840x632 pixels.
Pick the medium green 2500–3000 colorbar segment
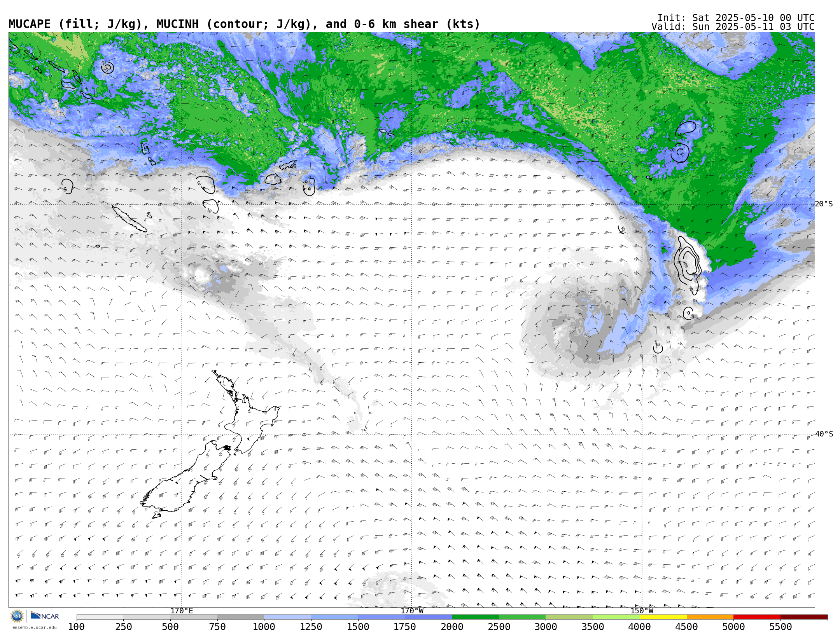522,617
